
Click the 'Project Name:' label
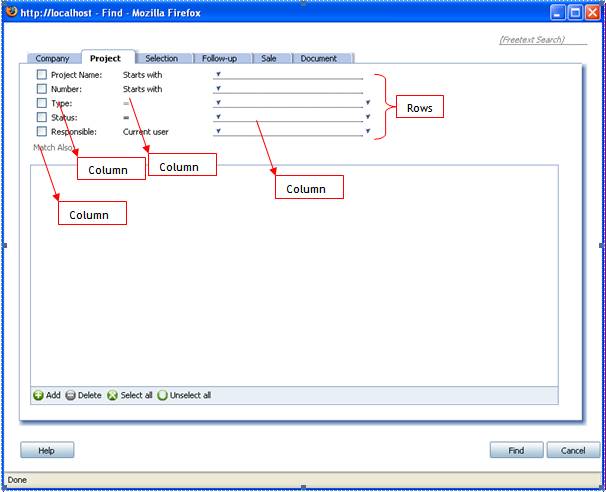77,75
